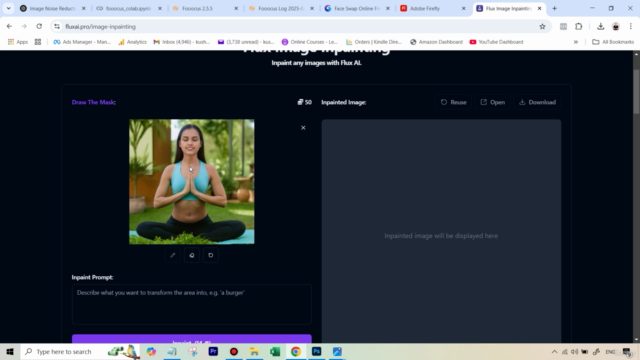Open the (3,738 unread) mail bookmark

(246, 42)
